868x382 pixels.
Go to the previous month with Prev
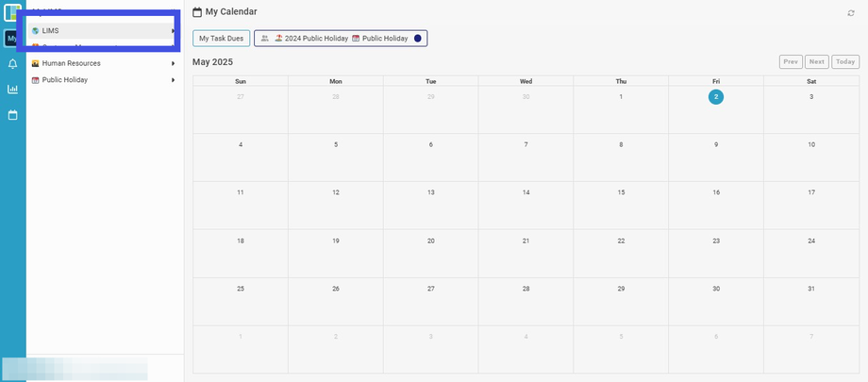click(791, 62)
